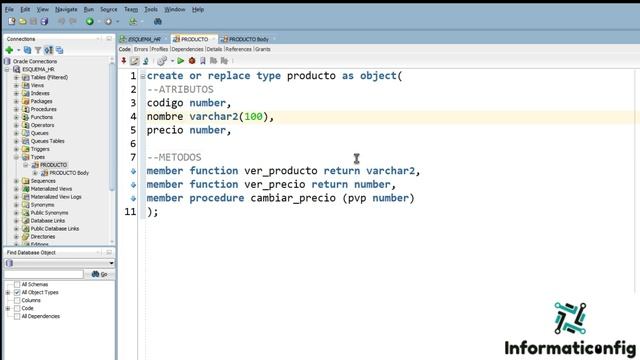The width and height of the screenshot is (640, 360).
Task: Open the Errors sub-tab
Action: (x=141, y=49)
